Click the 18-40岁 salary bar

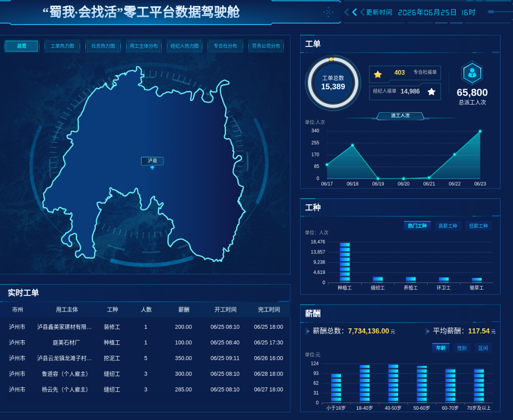(365, 383)
